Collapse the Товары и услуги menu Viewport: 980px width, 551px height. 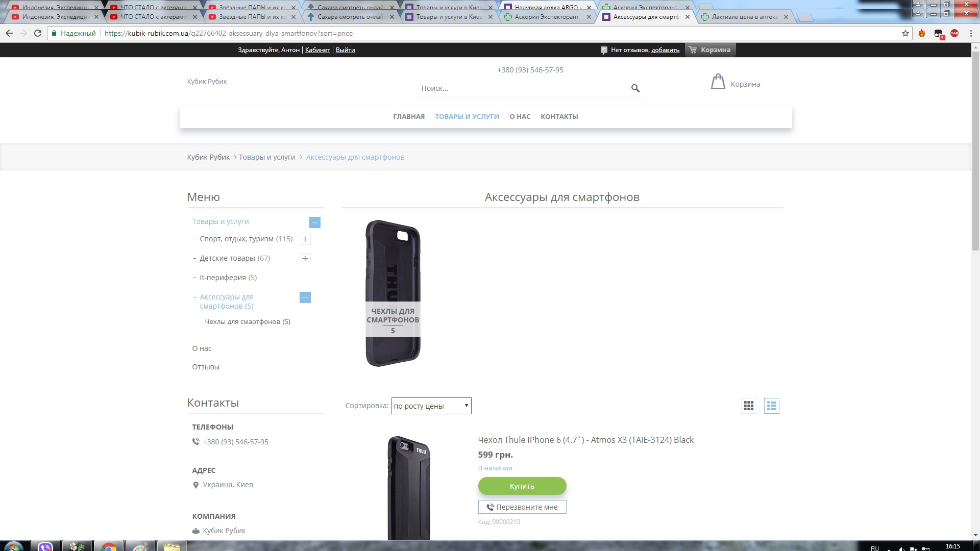click(x=315, y=222)
